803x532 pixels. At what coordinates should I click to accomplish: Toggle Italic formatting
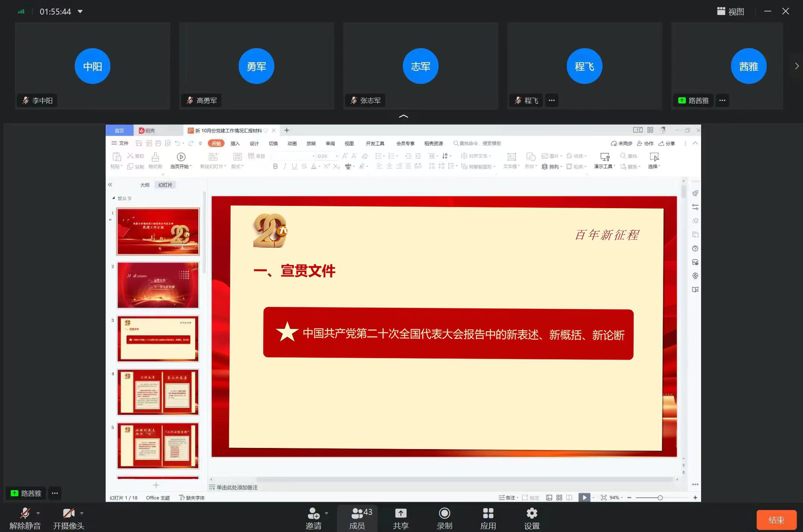click(285, 166)
